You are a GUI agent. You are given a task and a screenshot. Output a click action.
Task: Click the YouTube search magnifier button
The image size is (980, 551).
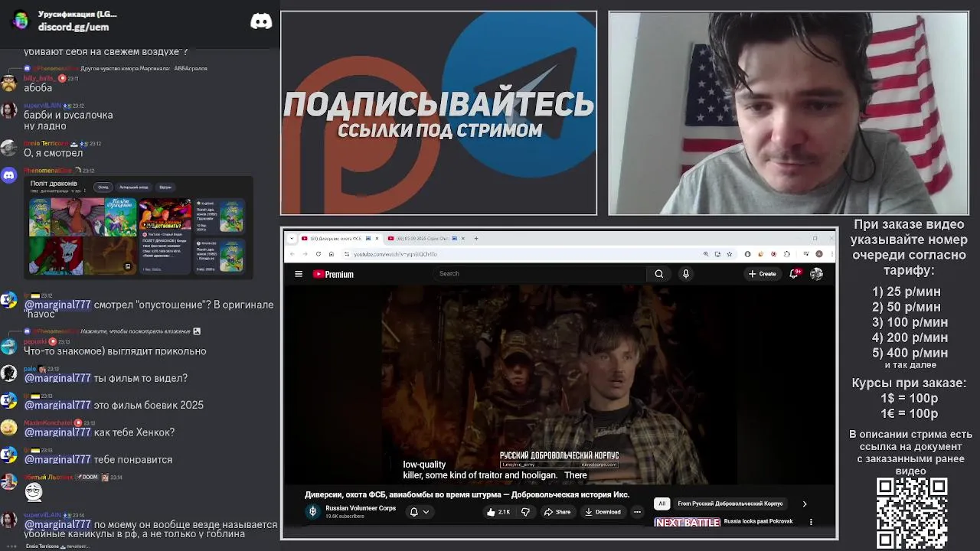(x=658, y=274)
